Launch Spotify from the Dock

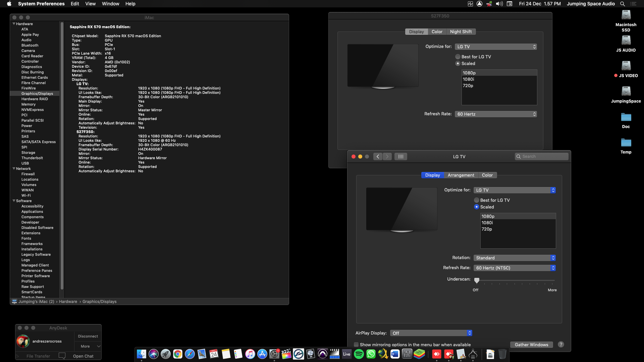359,354
